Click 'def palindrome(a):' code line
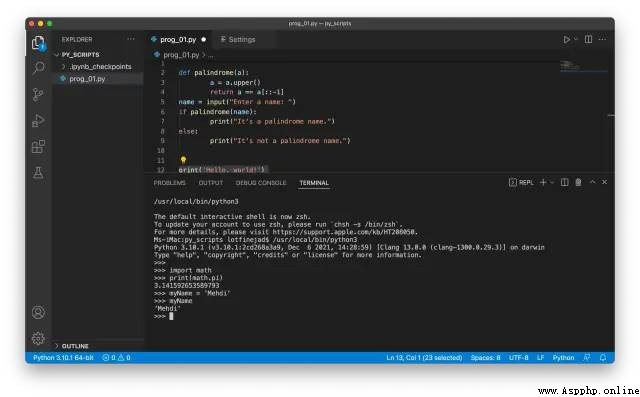The height and width of the screenshot is (397, 640). coord(213,73)
